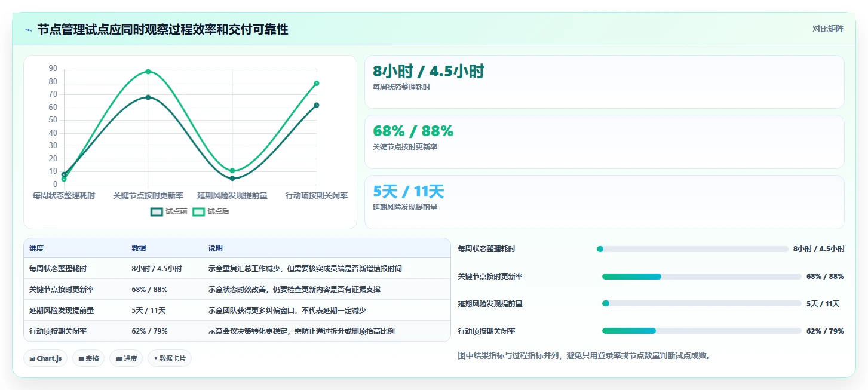The image size is (868, 390).
Task: Click the 对比矩阵 label
Action: tap(827, 29)
